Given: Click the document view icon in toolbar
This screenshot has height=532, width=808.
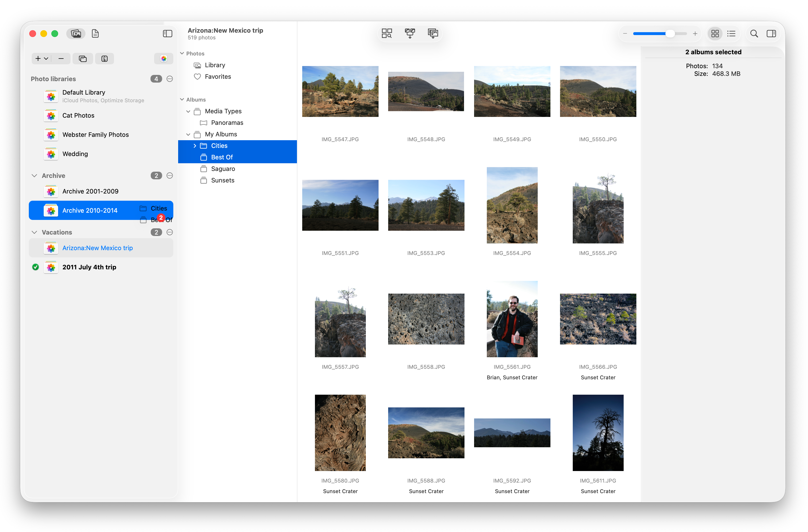Looking at the screenshot, I should 95,33.
